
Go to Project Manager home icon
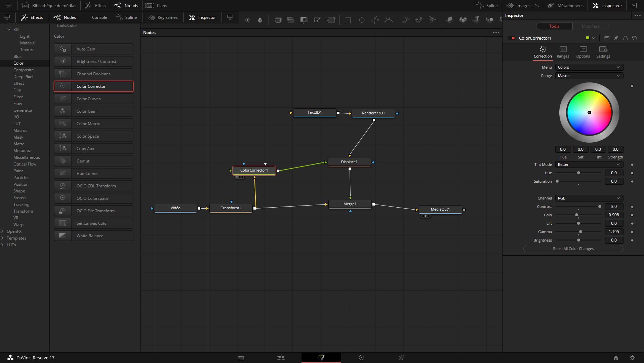click(x=616, y=358)
